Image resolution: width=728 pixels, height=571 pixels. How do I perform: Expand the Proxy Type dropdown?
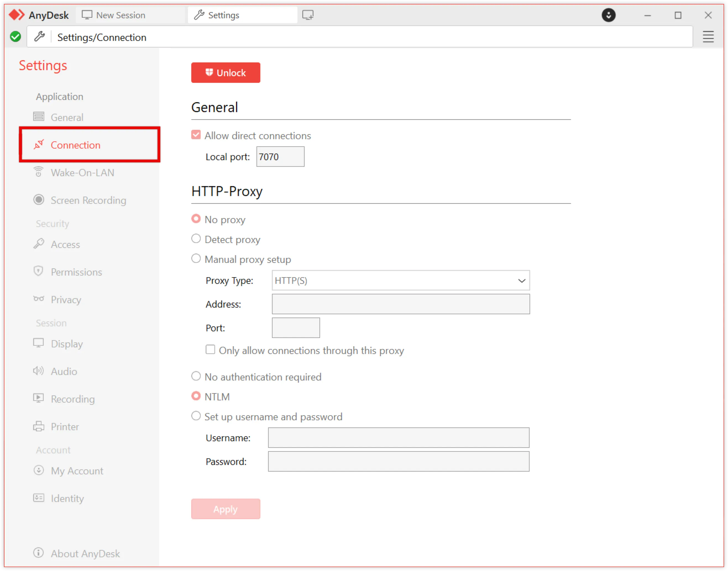400,281
